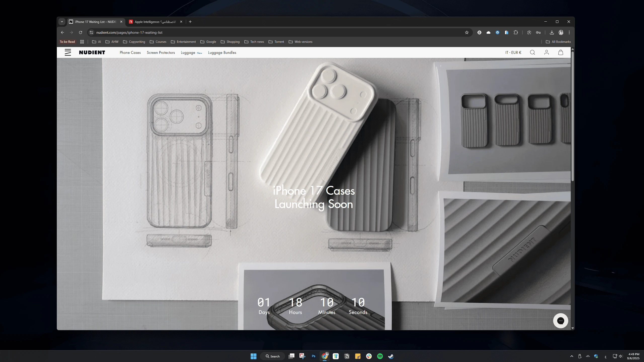The width and height of the screenshot is (644, 362).
Task: Bookmark this page with the star
Action: [x=467, y=32]
